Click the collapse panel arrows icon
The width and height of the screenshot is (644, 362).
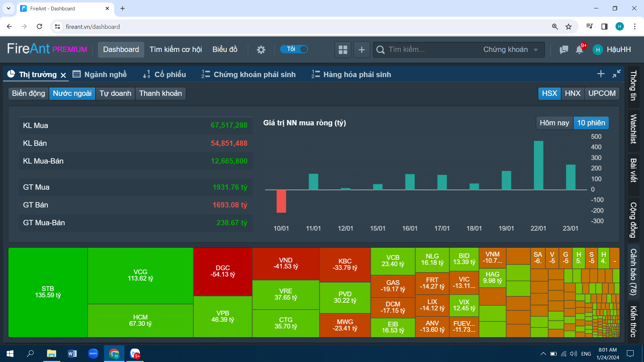[616, 74]
